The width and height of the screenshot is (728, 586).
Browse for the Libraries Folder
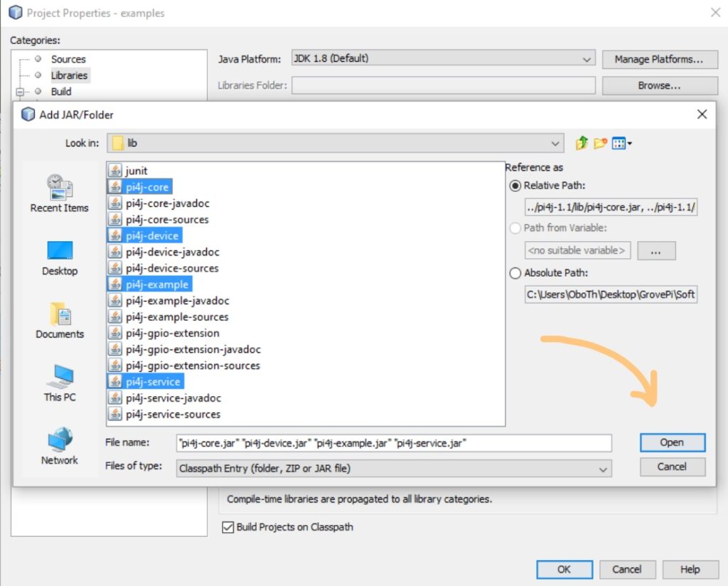point(659,85)
